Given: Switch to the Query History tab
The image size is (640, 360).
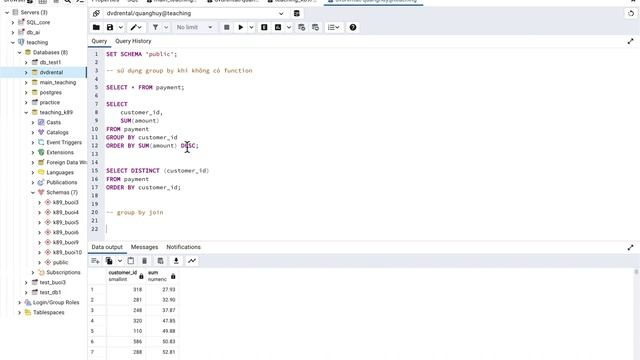Looking at the screenshot, I should tap(133, 41).
